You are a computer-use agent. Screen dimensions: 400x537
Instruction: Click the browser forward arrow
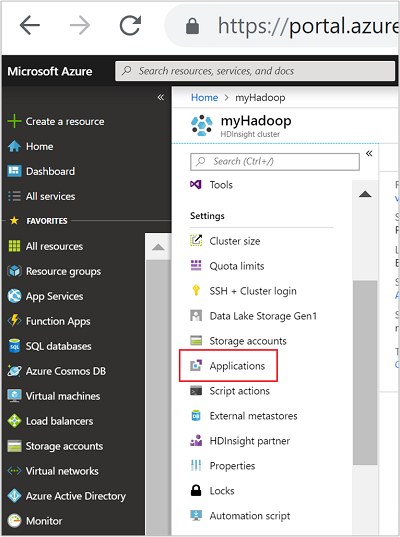click(80, 25)
